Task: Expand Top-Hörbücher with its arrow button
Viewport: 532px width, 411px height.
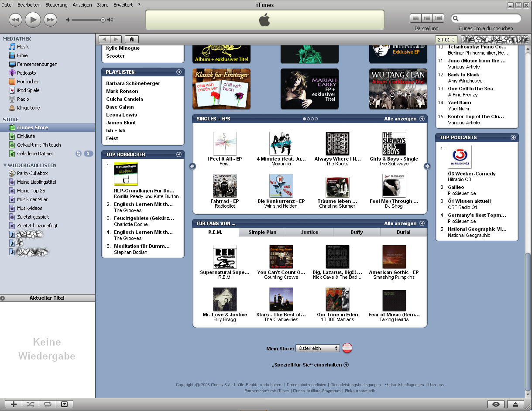Action: [179, 154]
